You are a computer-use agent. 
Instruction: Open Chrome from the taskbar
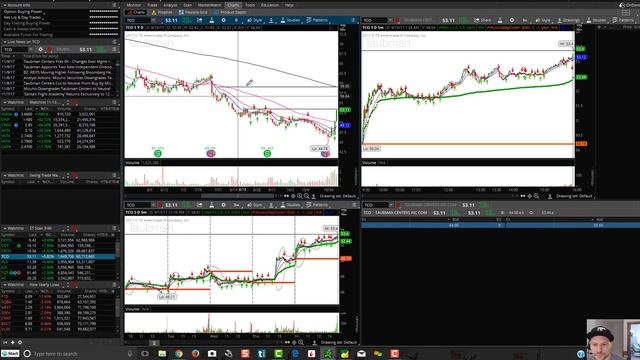coord(178,354)
